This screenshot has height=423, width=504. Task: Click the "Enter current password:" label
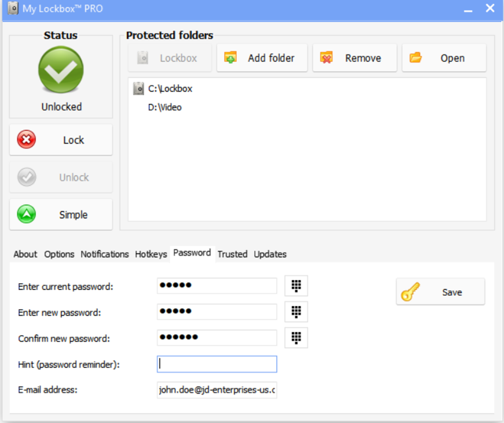(x=66, y=286)
